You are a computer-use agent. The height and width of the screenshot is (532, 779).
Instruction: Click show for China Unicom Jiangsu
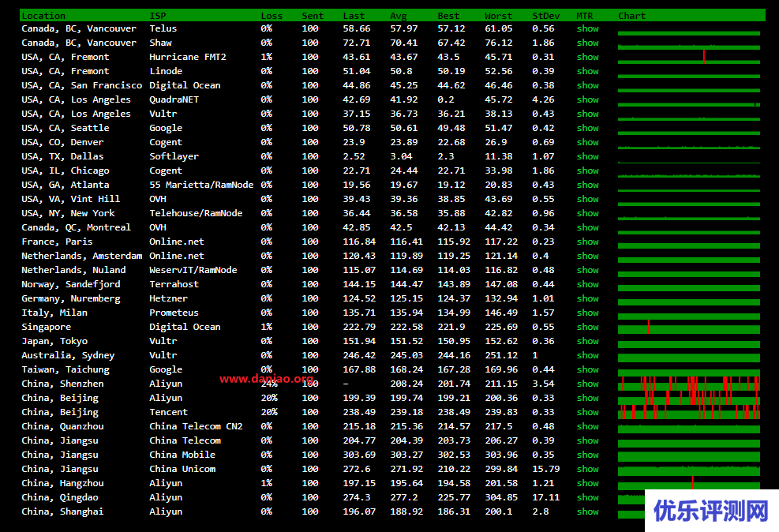pos(587,469)
